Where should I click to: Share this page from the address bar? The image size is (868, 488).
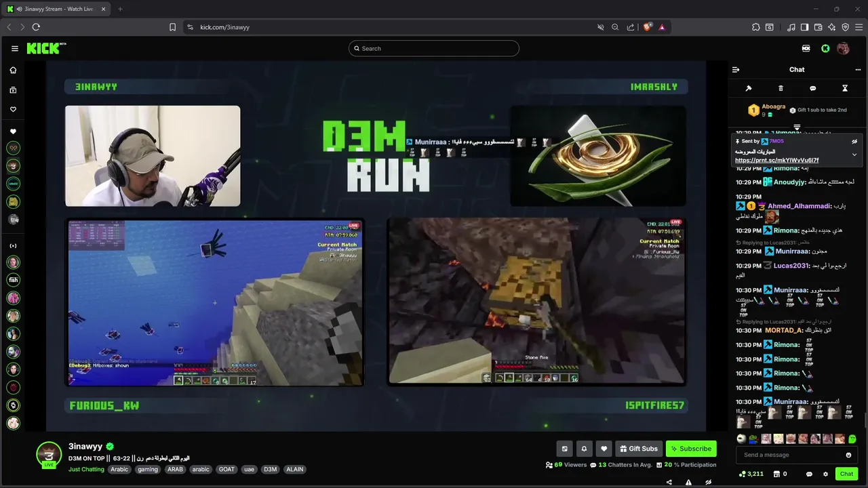(631, 27)
